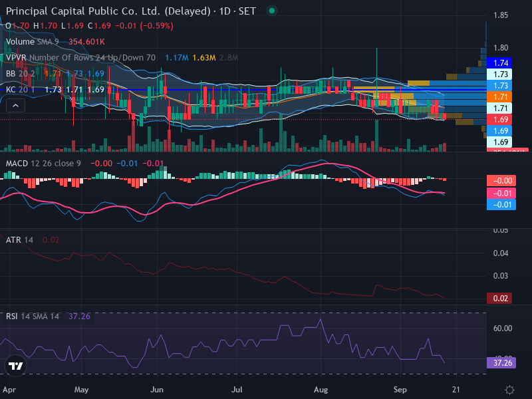The image size is (532, 399).
Task: Open chart settings gear icon
Action: (509, 390)
